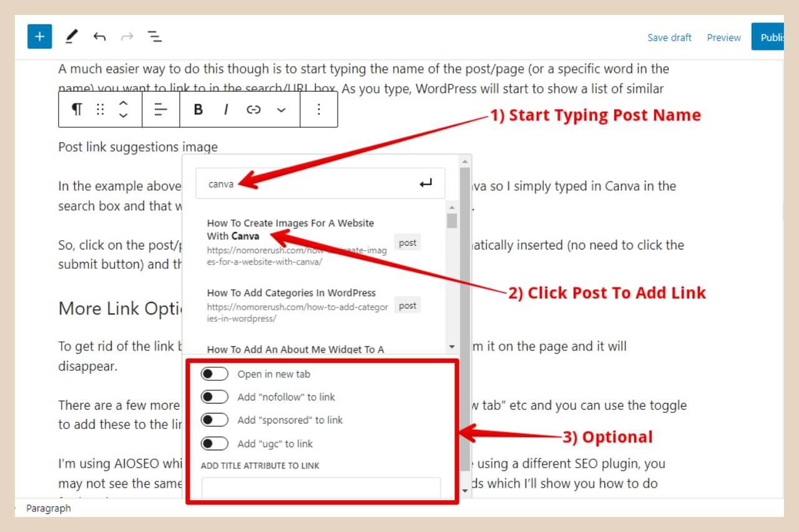
Task: Open the text alignment dropdown
Action: click(x=160, y=109)
